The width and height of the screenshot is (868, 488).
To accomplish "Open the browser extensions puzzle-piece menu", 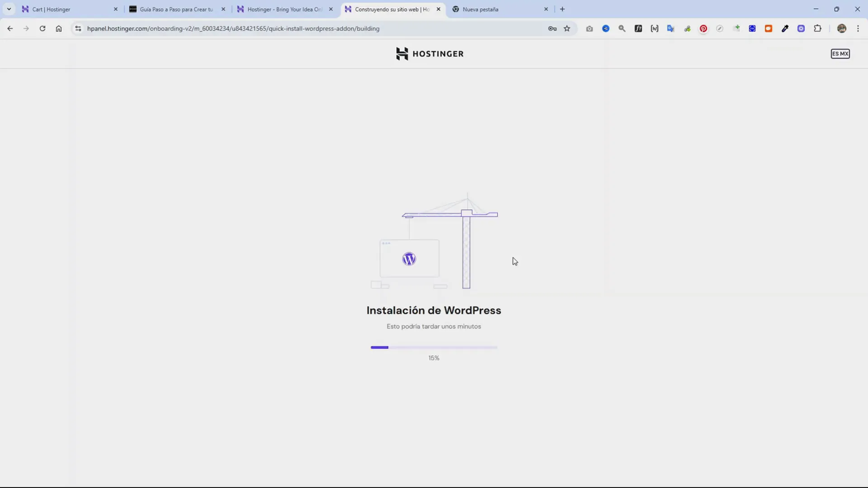I will pos(818,28).
